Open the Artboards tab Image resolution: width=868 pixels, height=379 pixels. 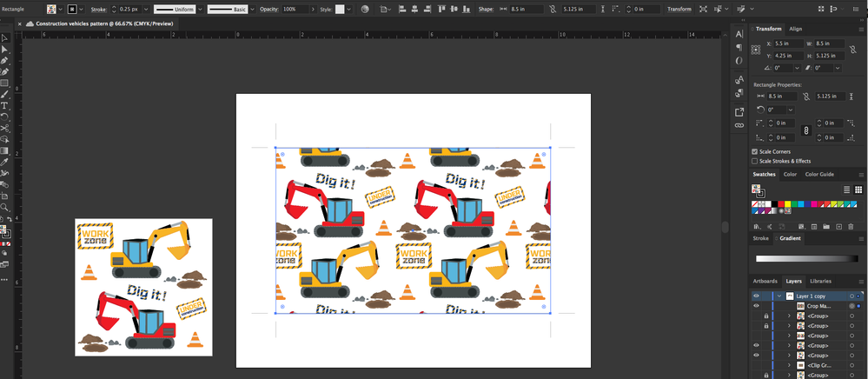coord(765,282)
